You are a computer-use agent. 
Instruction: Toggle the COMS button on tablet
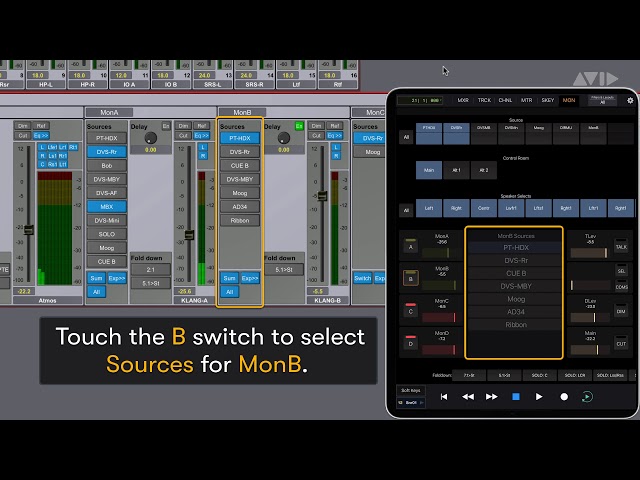(621, 286)
